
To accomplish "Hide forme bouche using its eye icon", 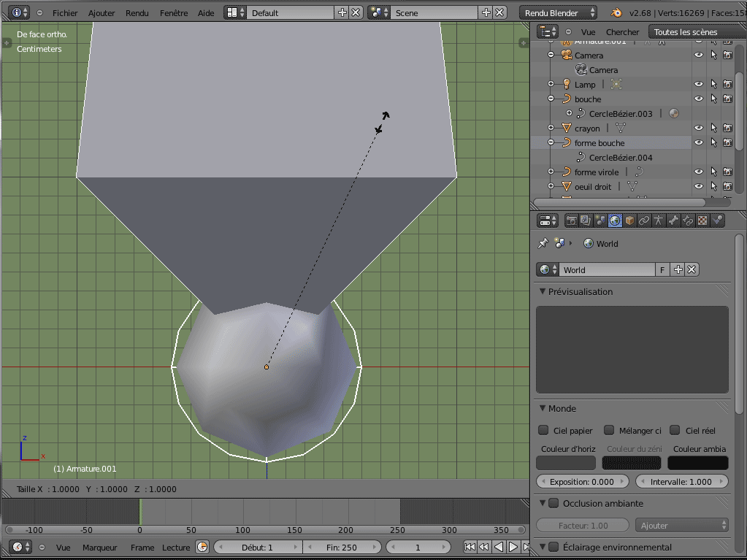I will [x=699, y=143].
